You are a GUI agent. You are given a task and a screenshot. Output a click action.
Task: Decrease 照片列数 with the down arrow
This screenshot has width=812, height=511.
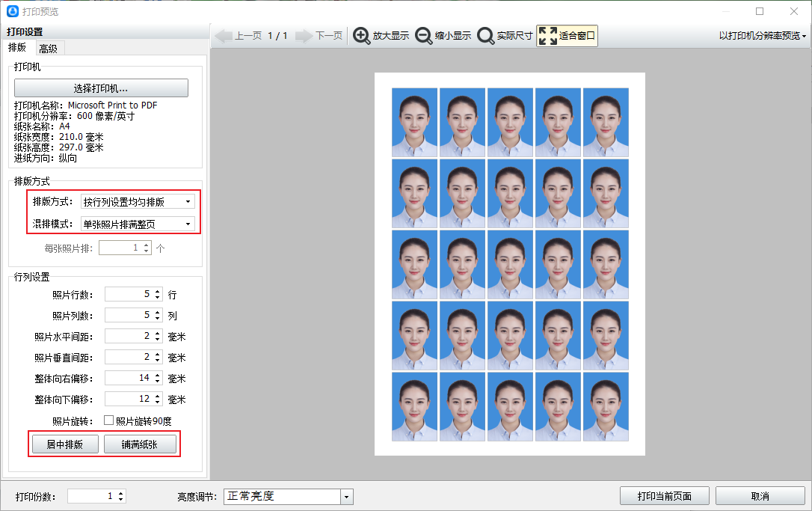(x=158, y=318)
